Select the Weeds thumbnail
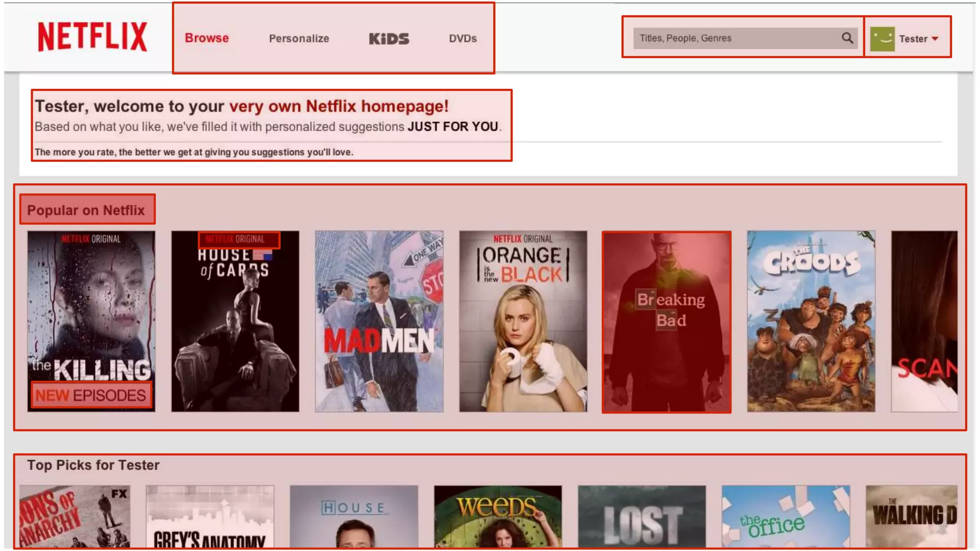This screenshot has width=980, height=551. (498, 517)
